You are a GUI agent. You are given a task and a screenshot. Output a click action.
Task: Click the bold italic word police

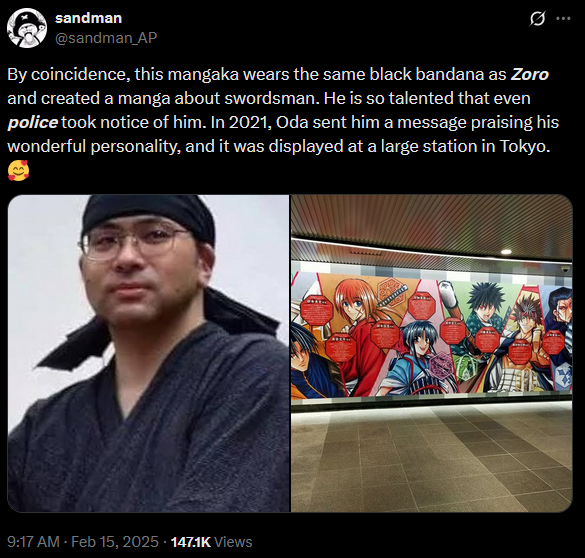(33, 122)
